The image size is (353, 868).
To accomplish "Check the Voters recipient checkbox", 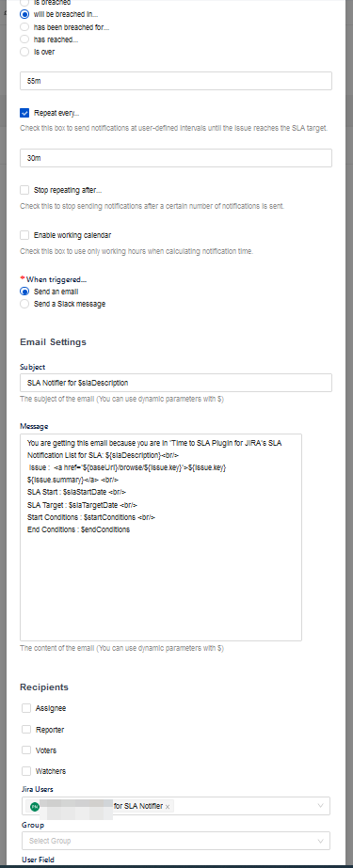I will point(26,750).
